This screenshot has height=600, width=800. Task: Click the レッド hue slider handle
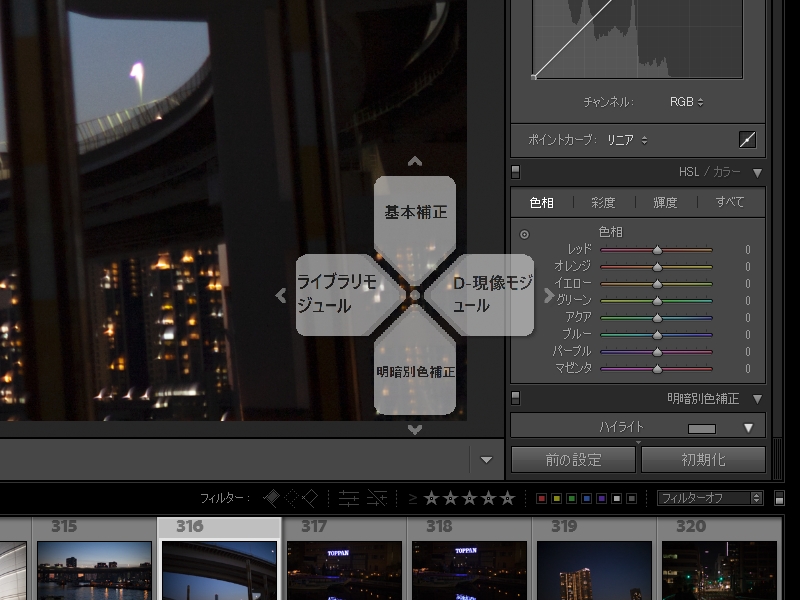(x=657, y=250)
